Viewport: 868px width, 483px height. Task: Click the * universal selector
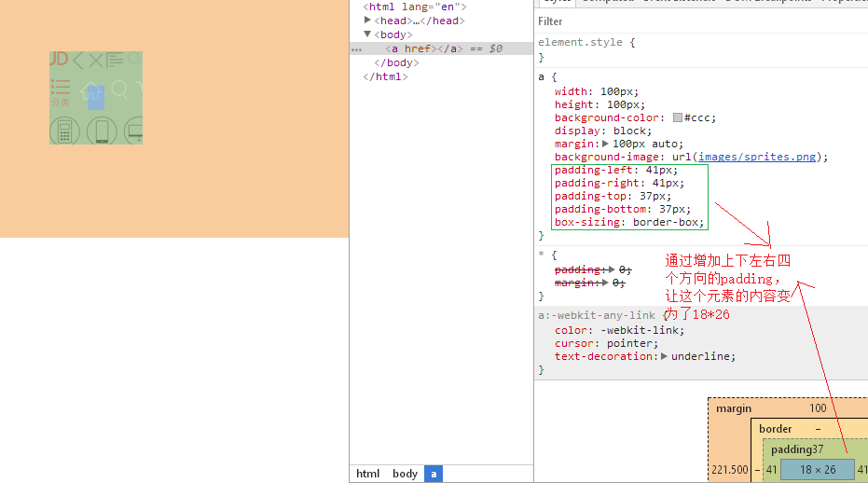541,255
